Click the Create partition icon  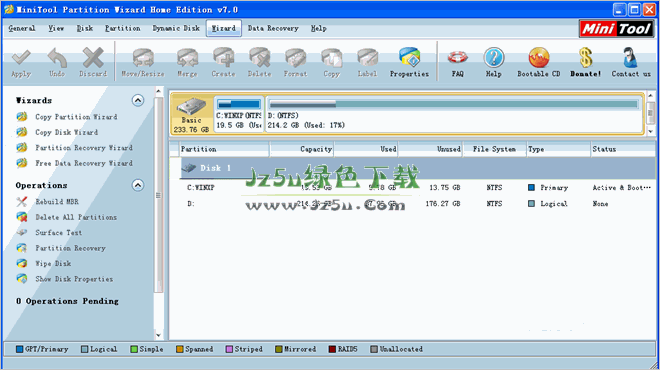pos(224,58)
